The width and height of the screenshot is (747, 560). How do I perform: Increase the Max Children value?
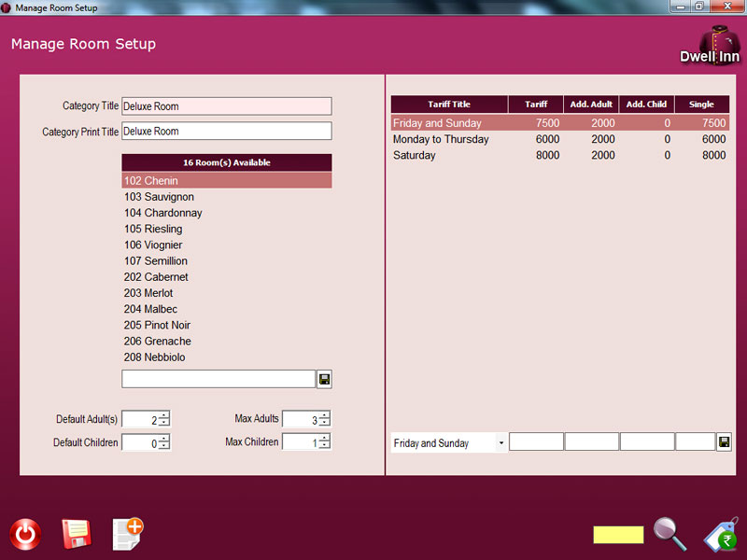324,437
